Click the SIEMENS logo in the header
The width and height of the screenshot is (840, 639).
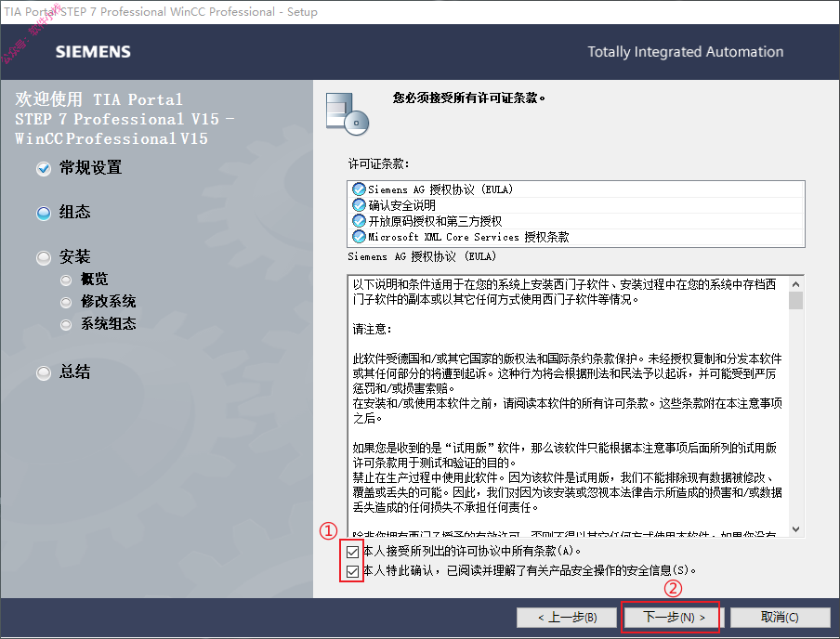(93, 51)
